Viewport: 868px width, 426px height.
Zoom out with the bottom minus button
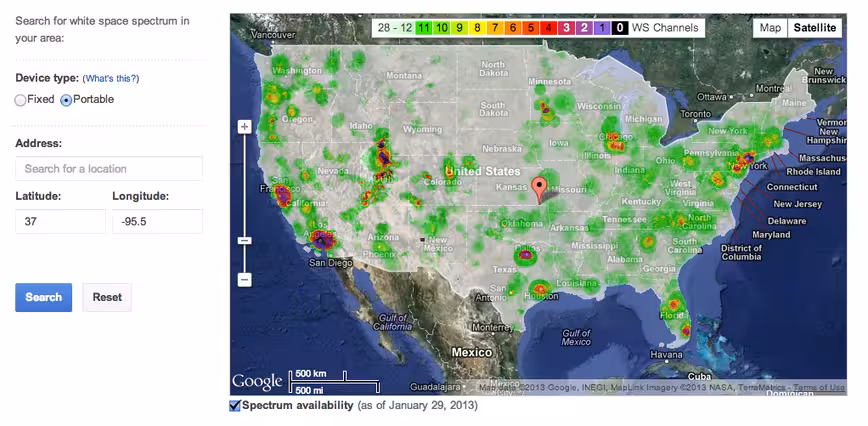coord(245,279)
